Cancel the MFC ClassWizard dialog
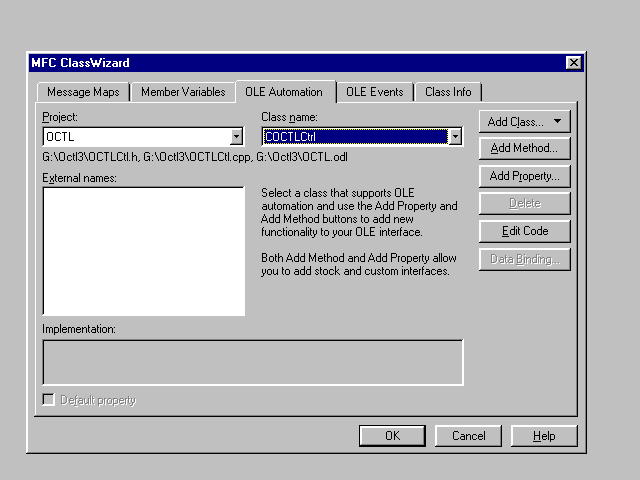Screen dimensions: 640x480 468,436
